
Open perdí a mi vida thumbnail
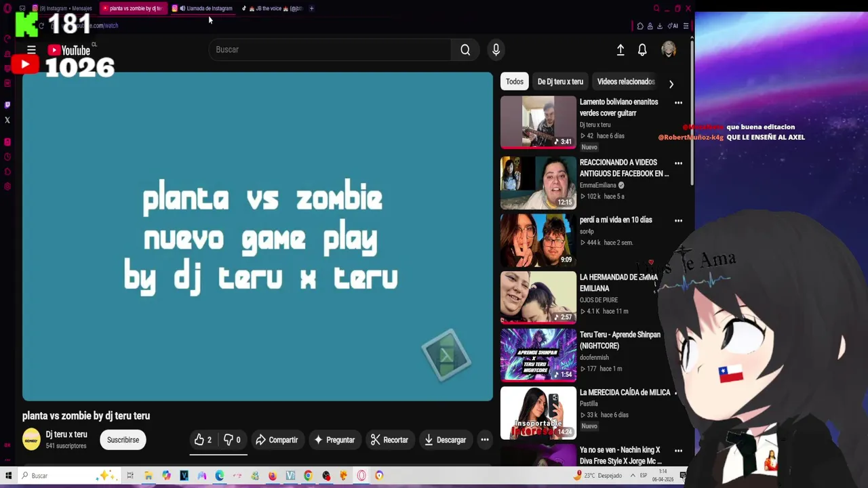tap(538, 240)
